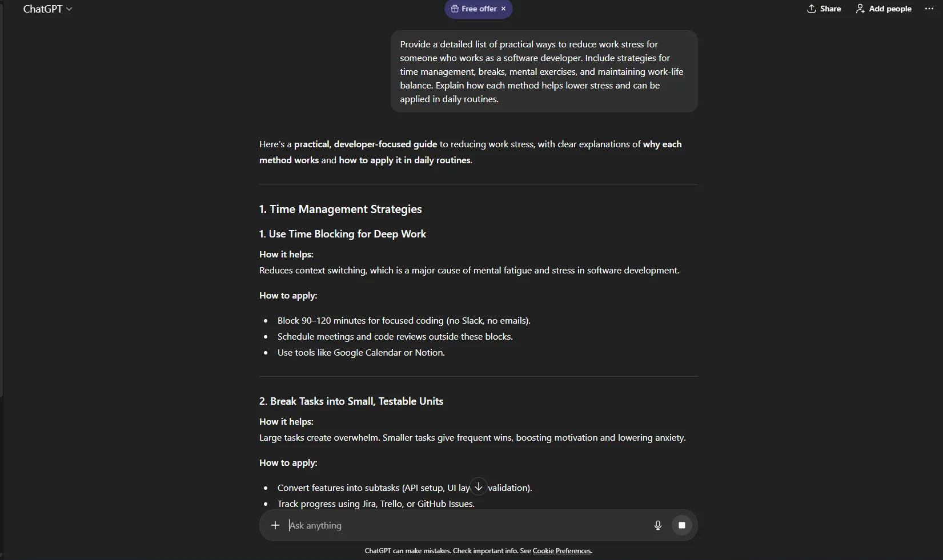Click the Jira, Trello, or GitHub Issues bullet
This screenshot has height=560, width=943.
click(376, 504)
